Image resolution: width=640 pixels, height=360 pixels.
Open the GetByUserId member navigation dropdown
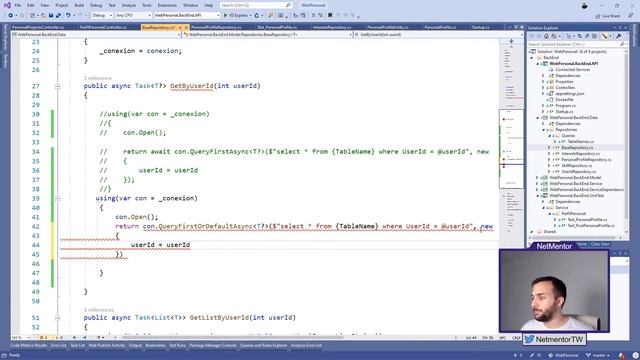[438, 35]
